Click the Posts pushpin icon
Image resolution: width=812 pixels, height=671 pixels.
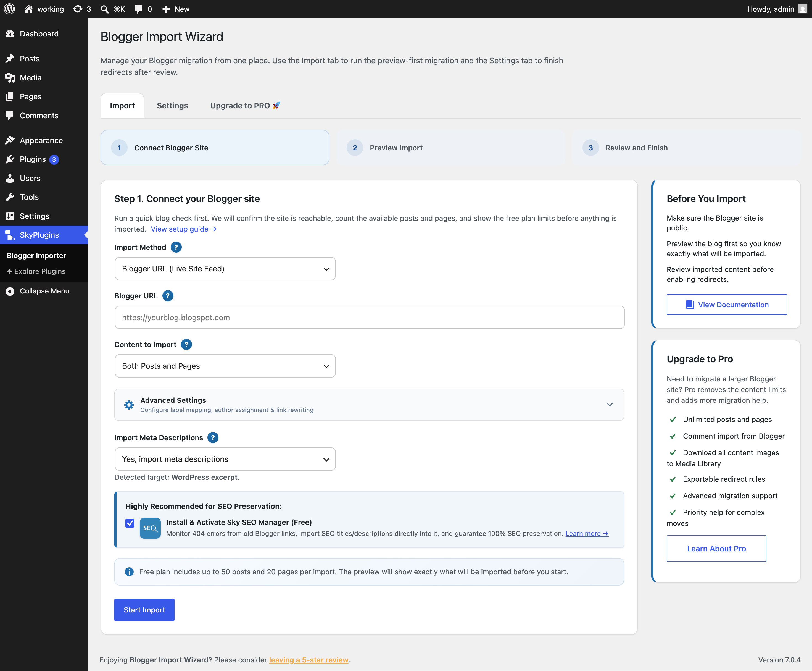[10, 58]
